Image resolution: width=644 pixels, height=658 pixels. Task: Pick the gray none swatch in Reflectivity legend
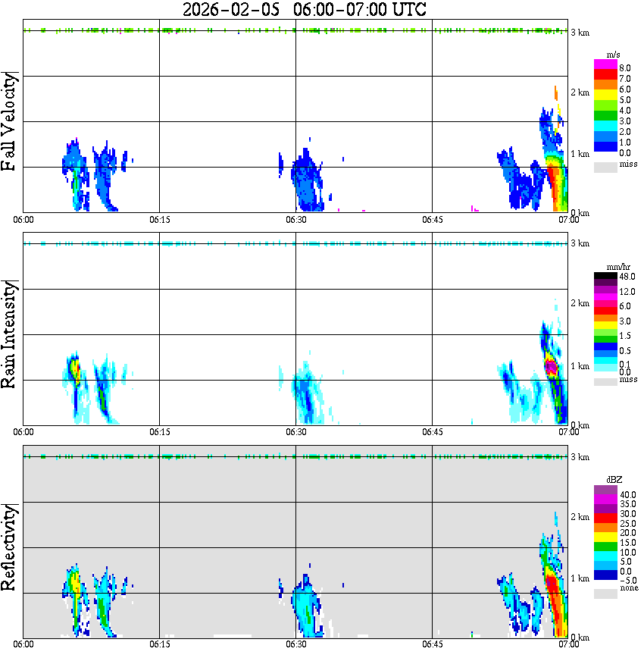coord(605,594)
